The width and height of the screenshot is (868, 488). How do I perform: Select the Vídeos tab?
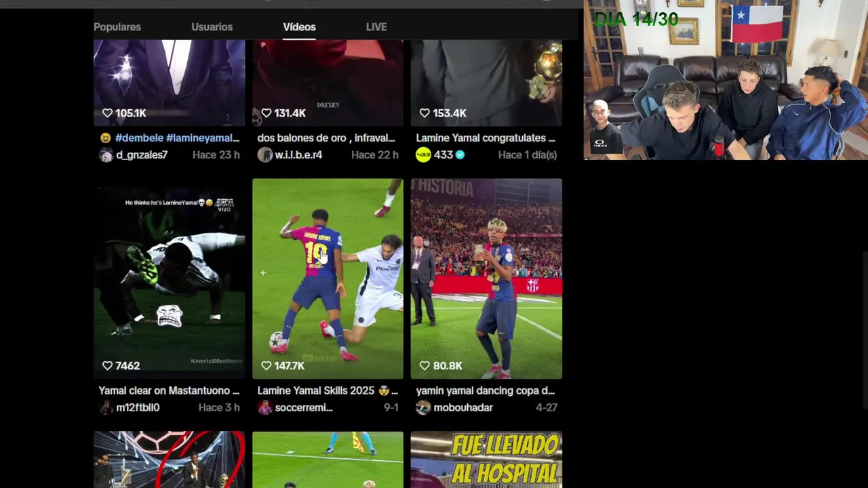click(299, 27)
